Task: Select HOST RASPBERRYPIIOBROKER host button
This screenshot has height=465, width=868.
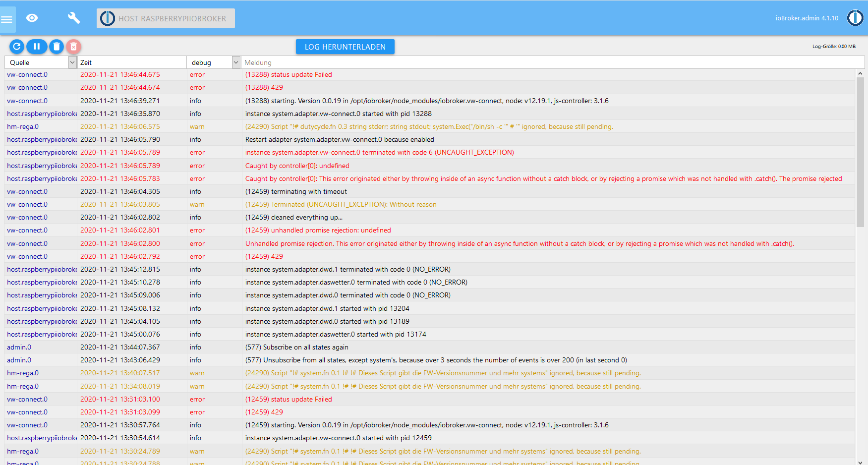Action: pyautogui.click(x=166, y=18)
